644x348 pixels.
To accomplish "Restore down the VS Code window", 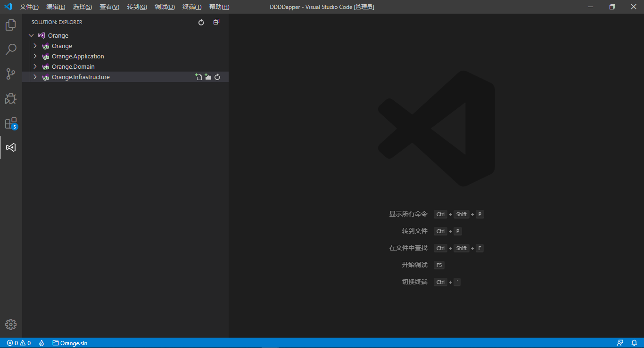I will point(612,7).
